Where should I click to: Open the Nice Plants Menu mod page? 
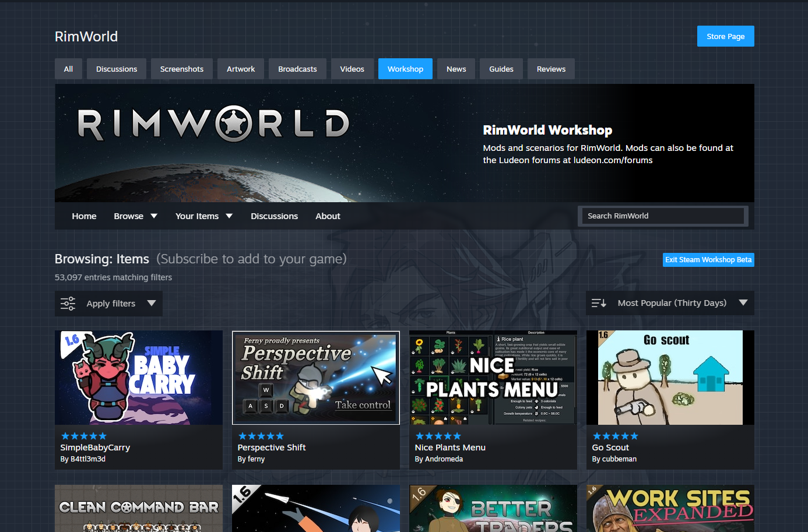tap(450, 447)
